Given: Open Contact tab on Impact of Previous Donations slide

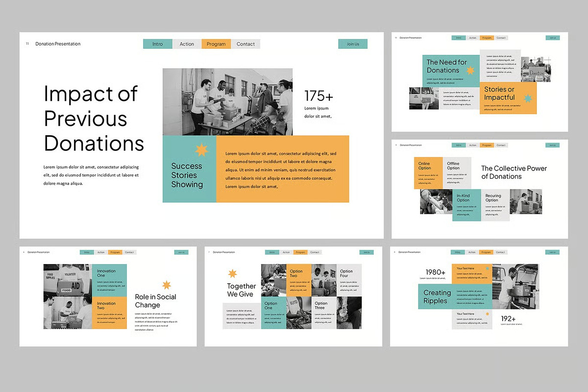Looking at the screenshot, I should (245, 44).
